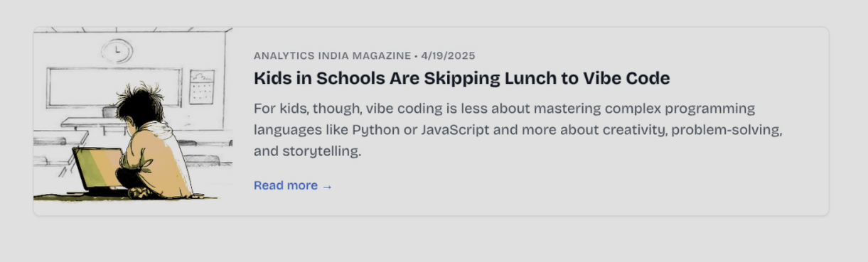
Task: Click the Analytics India Magazine source label
Action: click(332, 55)
